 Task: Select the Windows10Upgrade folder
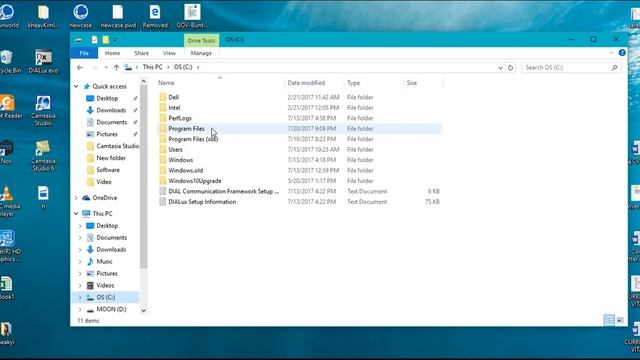tap(195, 181)
